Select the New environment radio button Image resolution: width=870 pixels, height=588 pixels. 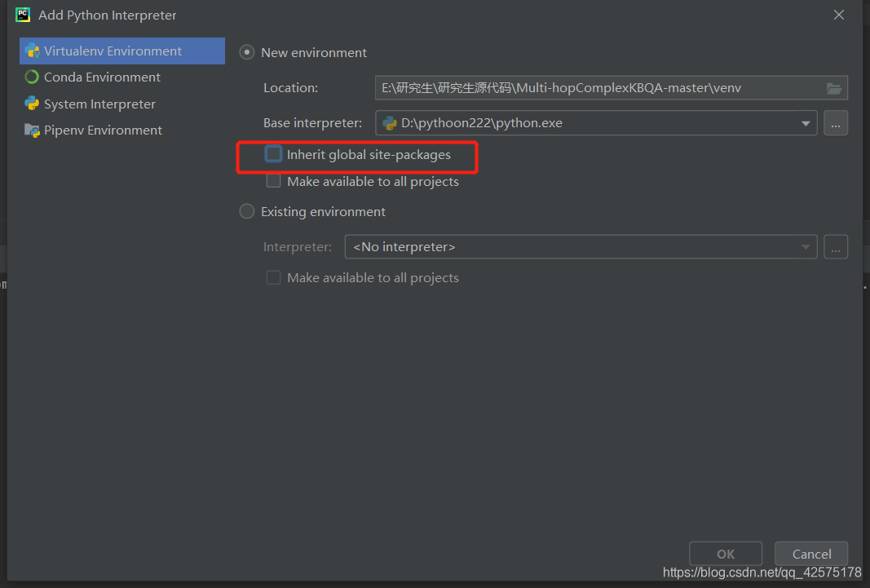point(247,53)
